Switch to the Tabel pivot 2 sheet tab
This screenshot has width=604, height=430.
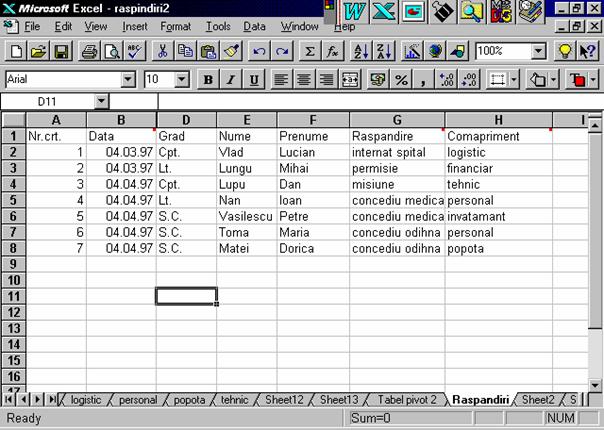coord(406,399)
